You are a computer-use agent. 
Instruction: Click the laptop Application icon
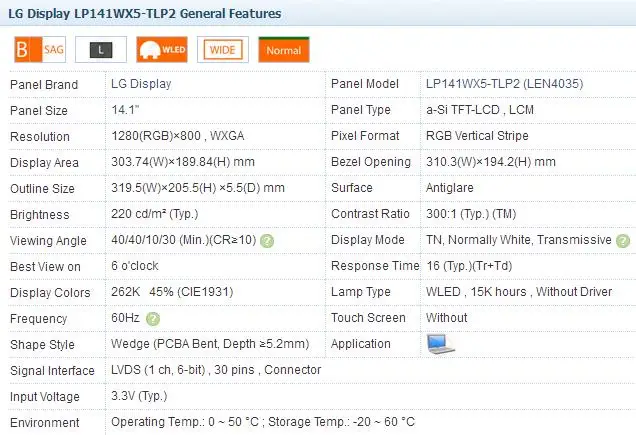tap(440, 344)
